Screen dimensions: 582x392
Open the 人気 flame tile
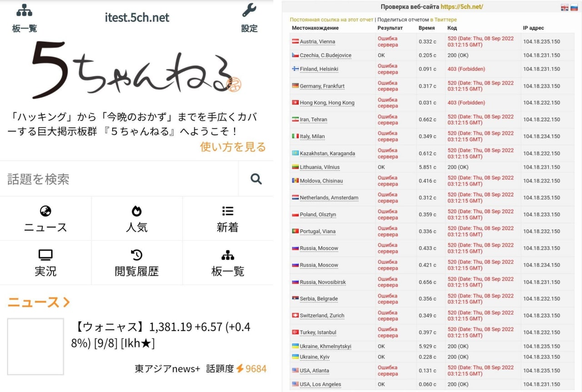click(137, 218)
